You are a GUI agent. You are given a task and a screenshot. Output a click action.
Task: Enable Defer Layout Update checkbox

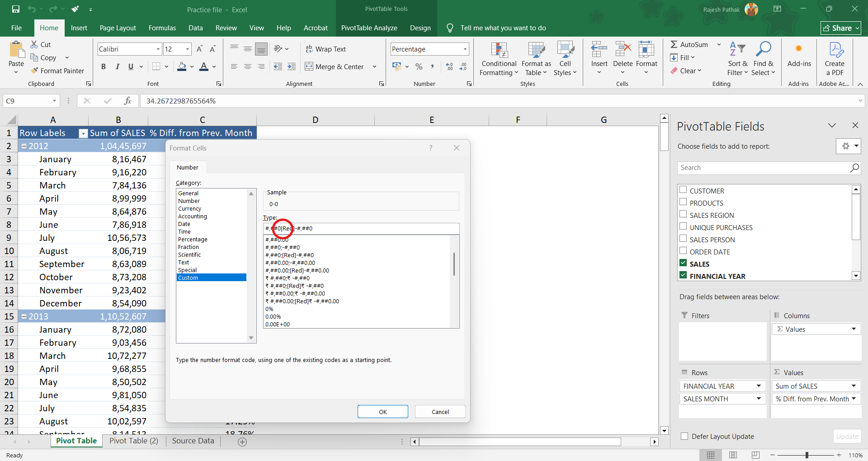[684, 436]
